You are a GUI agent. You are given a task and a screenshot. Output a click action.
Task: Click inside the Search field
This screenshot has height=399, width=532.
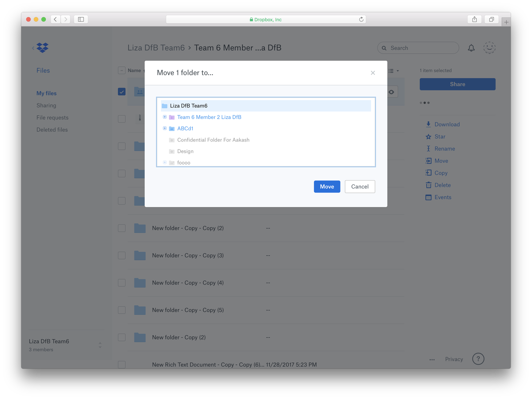click(417, 48)
